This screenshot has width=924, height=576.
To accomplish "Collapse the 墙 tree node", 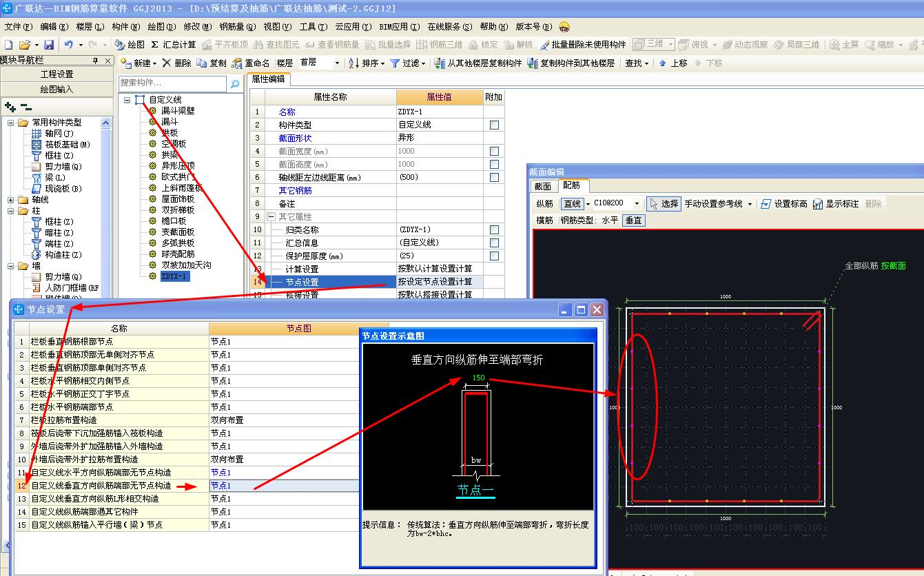I will click(11, 266).
